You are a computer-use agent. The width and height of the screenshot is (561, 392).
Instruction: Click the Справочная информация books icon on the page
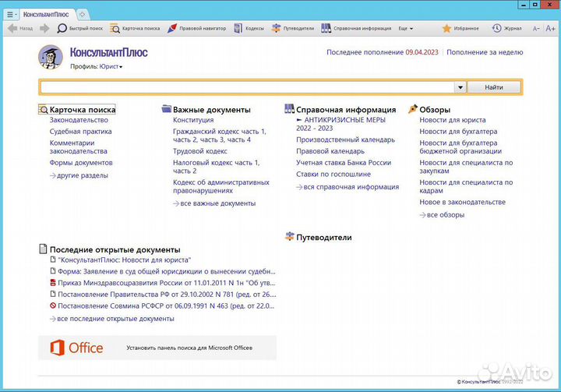coord(289,109)
